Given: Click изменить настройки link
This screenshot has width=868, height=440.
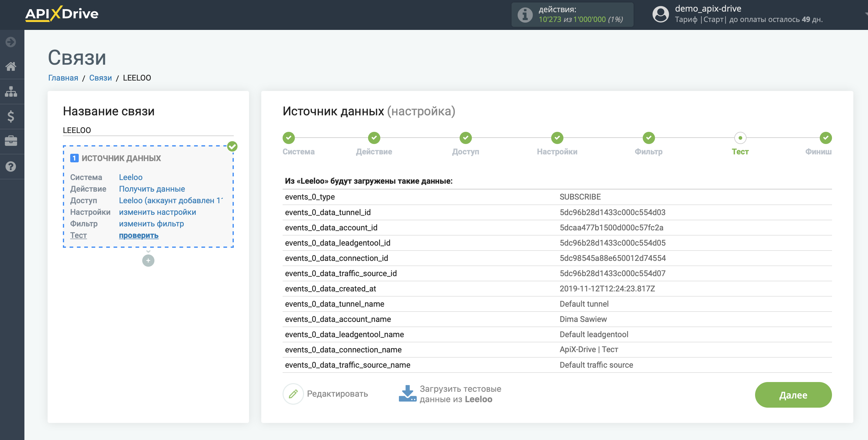Looking at the screenshot, I should tap(157, 212).
